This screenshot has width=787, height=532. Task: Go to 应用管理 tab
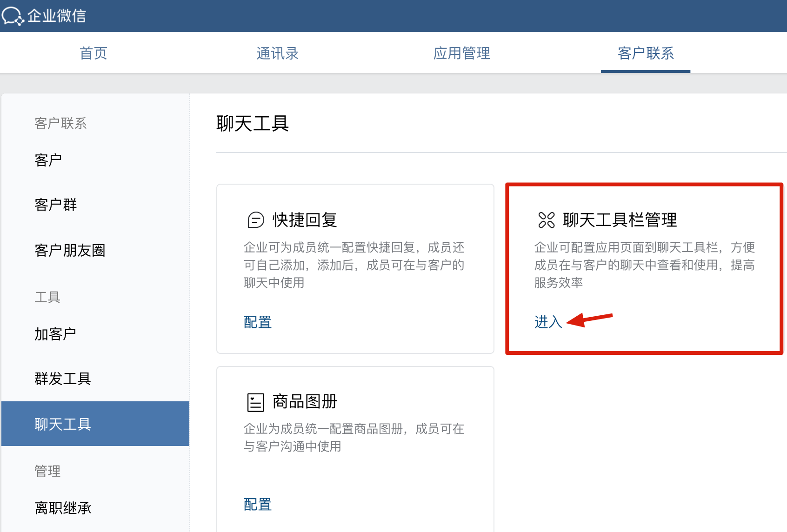point(461,53)
